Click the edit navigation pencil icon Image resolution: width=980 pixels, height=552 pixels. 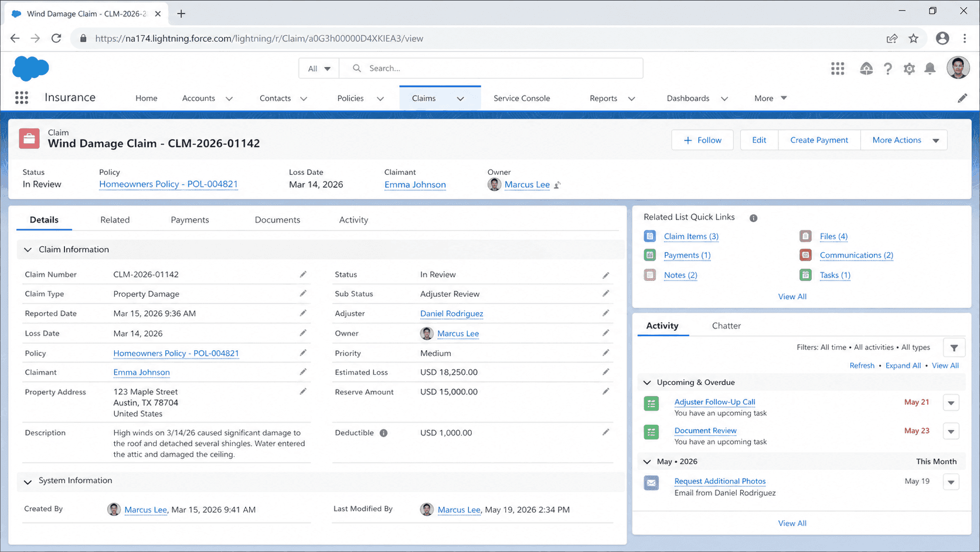click(x=962, y=99)
